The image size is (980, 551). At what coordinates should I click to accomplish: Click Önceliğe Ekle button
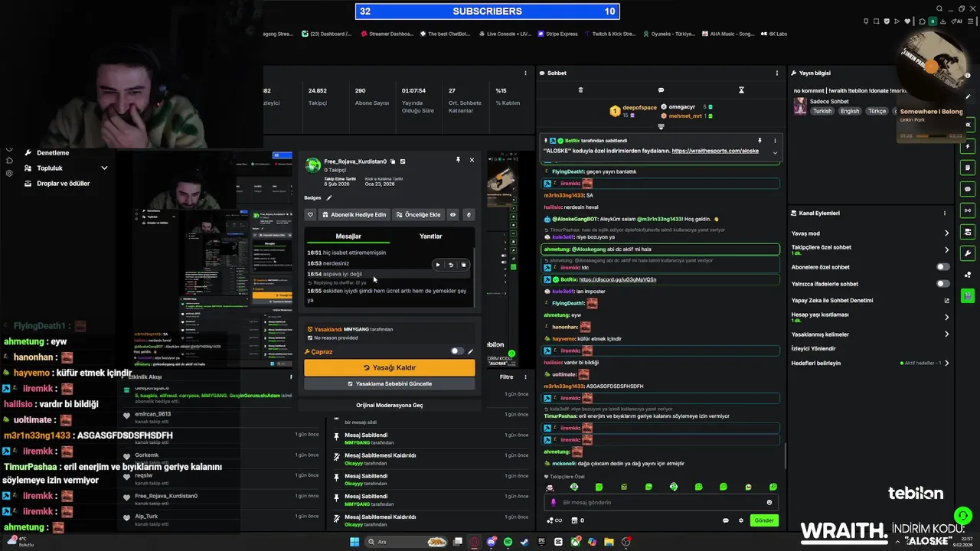tap(418, 215)
